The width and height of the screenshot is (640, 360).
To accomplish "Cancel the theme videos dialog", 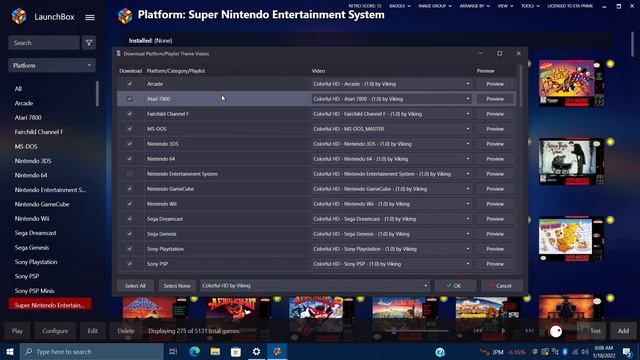I will point(502,286).
